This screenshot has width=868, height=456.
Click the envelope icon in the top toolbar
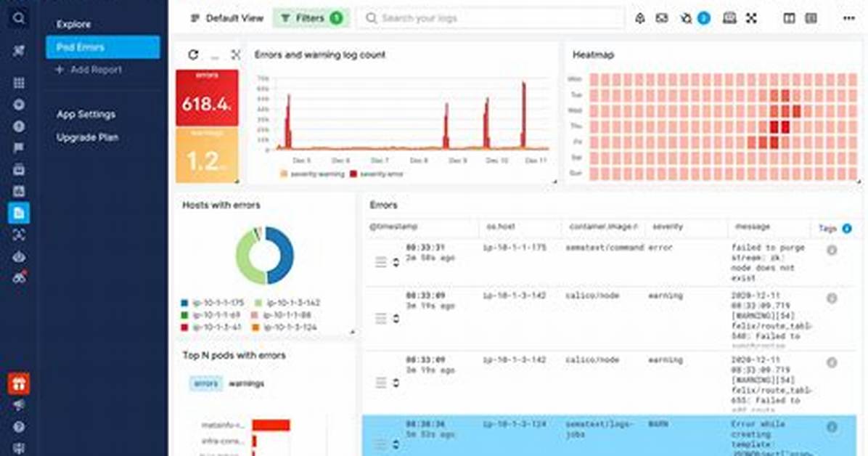661,18
